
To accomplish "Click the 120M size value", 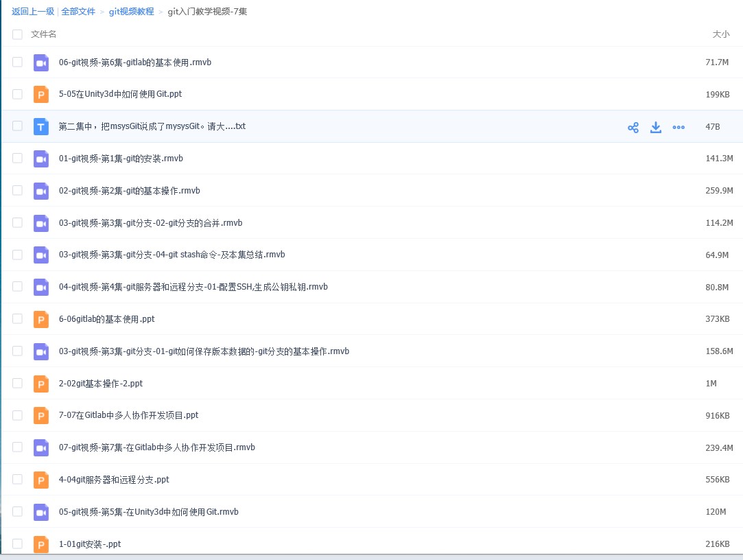I will [x=716, y=512].
